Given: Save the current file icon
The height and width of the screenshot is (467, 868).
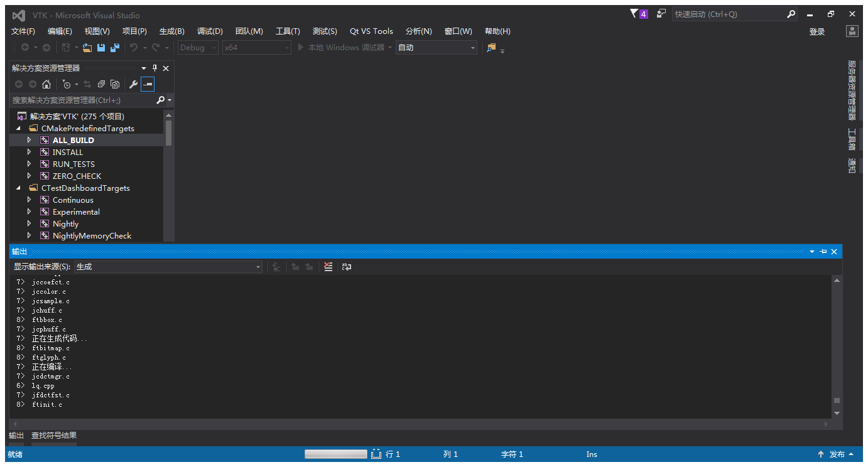Looking at the screenshot, I should click(x=100, y=47).
